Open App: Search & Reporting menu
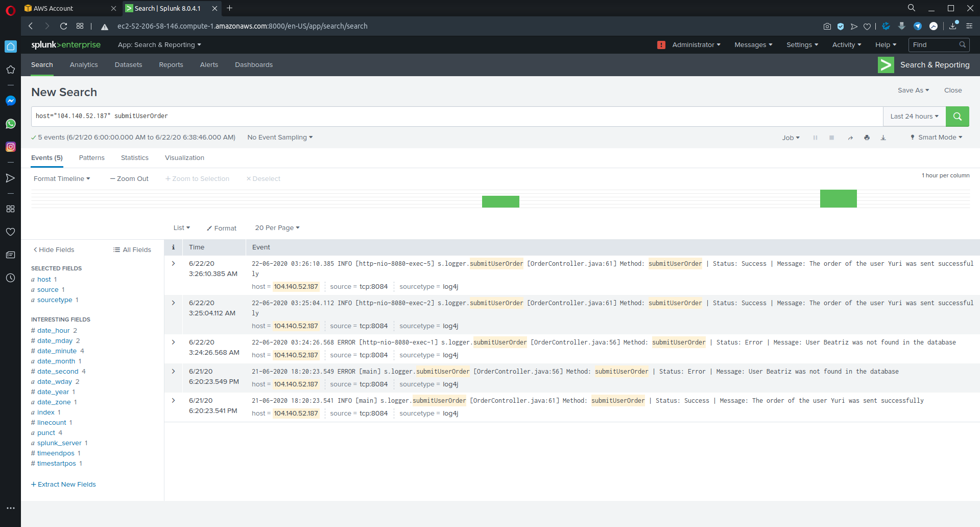This screenshot has width=980, height=527. click(x=159, y=45)
